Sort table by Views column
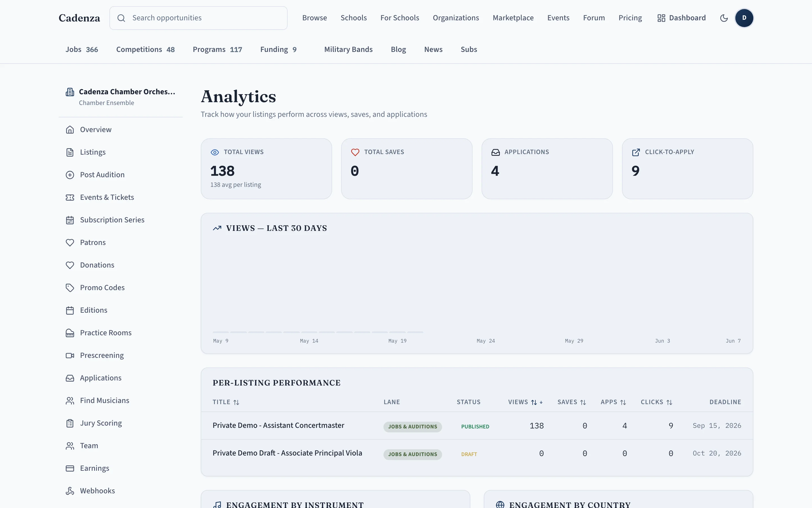The width and height of the screenshot is (812, 508). tap(525, 402)
